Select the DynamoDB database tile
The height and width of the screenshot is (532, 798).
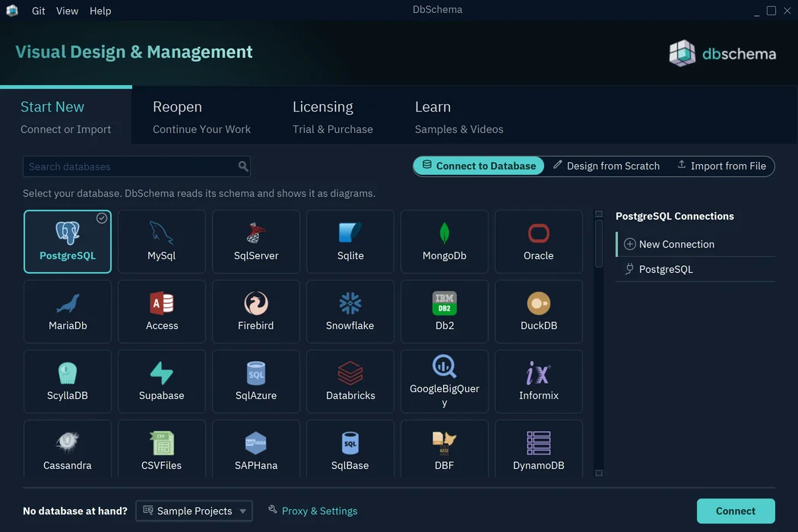(538, 448)
